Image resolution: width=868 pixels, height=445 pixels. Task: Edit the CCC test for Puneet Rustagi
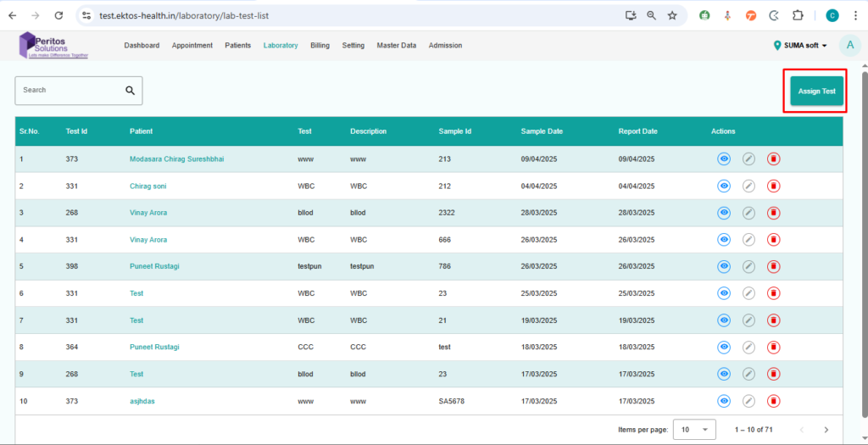[748, 347]
